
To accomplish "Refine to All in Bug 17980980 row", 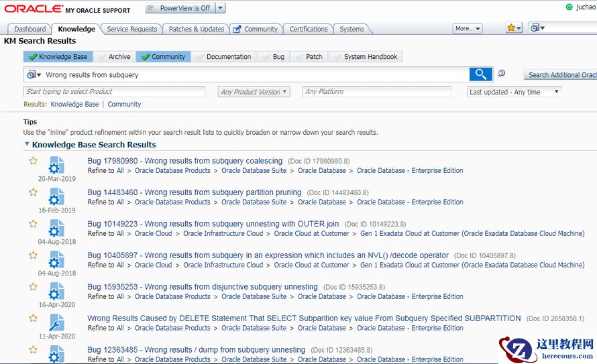I will 120,170.
